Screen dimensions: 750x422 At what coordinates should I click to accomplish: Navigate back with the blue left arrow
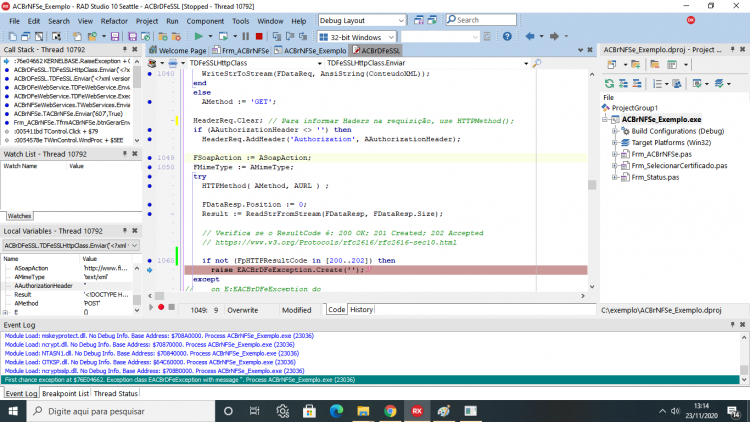click(530, 36)
